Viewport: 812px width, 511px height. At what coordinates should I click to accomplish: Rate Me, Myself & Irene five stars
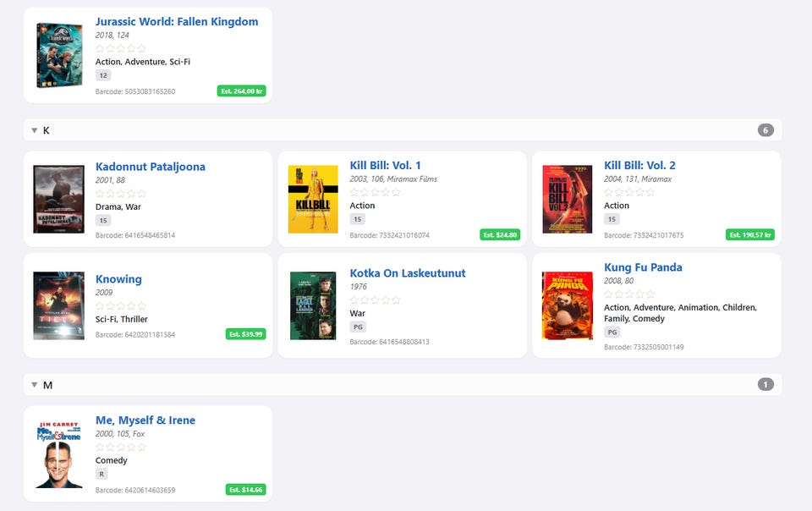click(141, 448)
